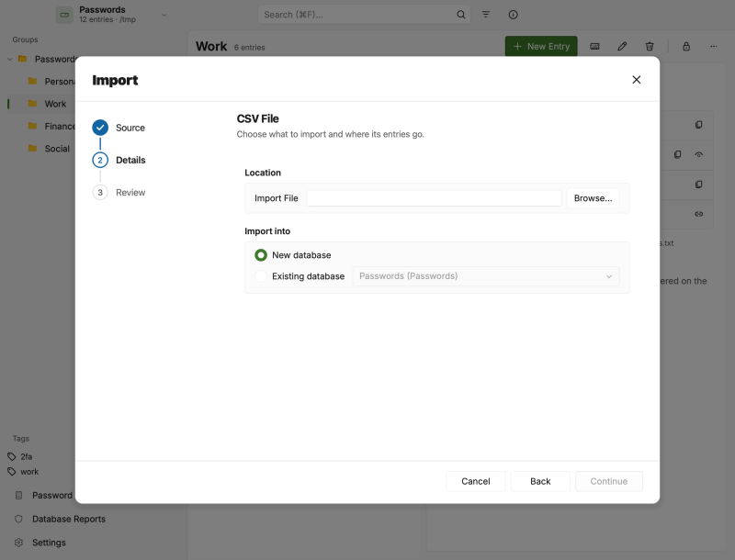Open the three-dot more options menu
This screenshot has width=735, height=560.
coord(713,46)
